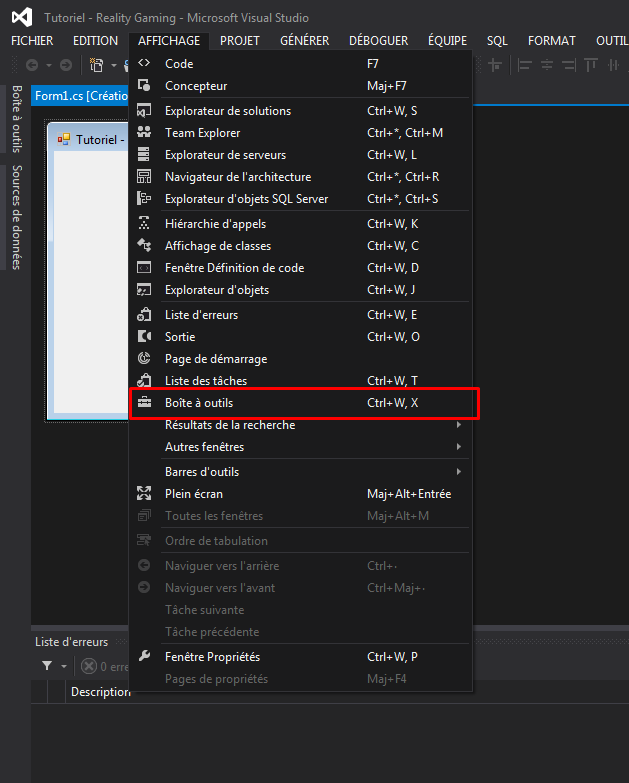
Task: Switch to the Form1.cs [Création] tab
Action: click(x=80, y=95)
